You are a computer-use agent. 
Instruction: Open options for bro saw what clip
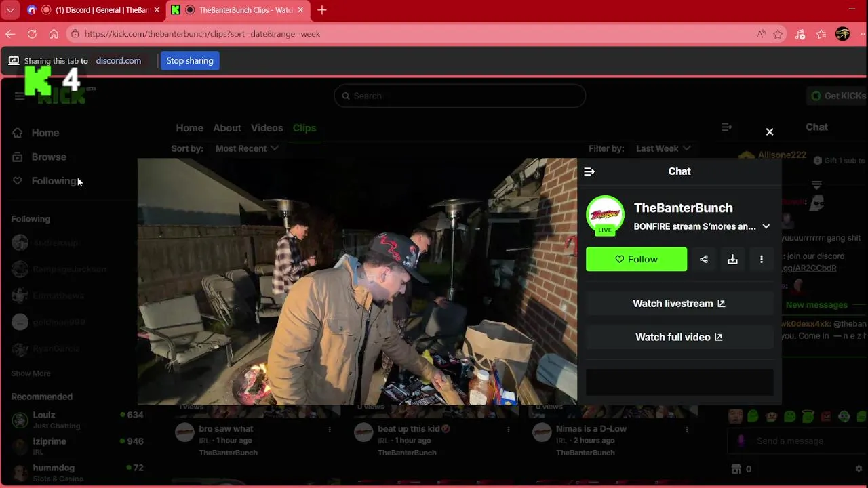[x=330, y=430]
